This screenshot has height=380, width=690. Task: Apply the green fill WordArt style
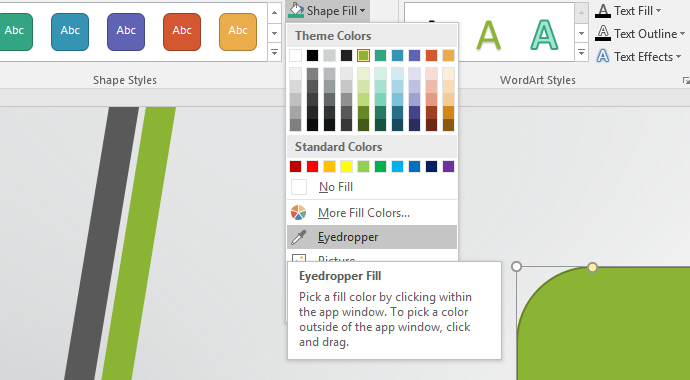488,35
